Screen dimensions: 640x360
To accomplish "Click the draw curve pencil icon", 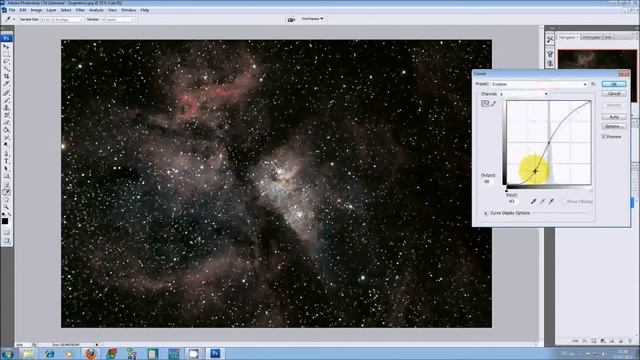I will pos(493,104).
